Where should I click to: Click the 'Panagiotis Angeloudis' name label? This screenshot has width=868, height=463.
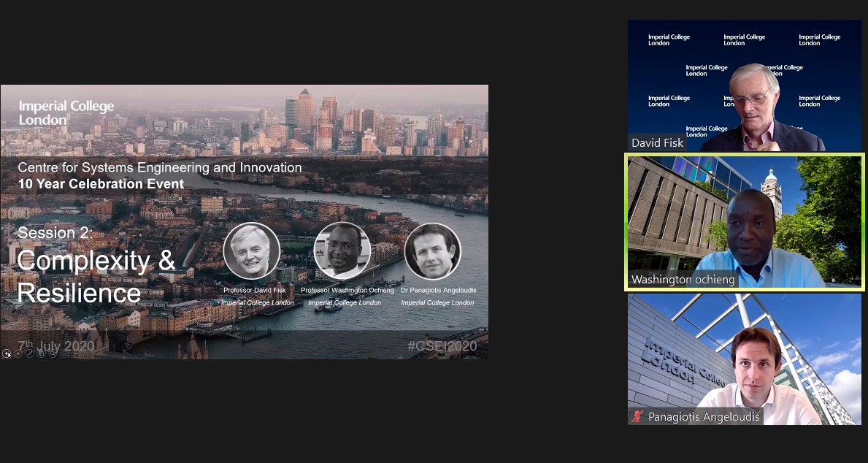(704, 416)
